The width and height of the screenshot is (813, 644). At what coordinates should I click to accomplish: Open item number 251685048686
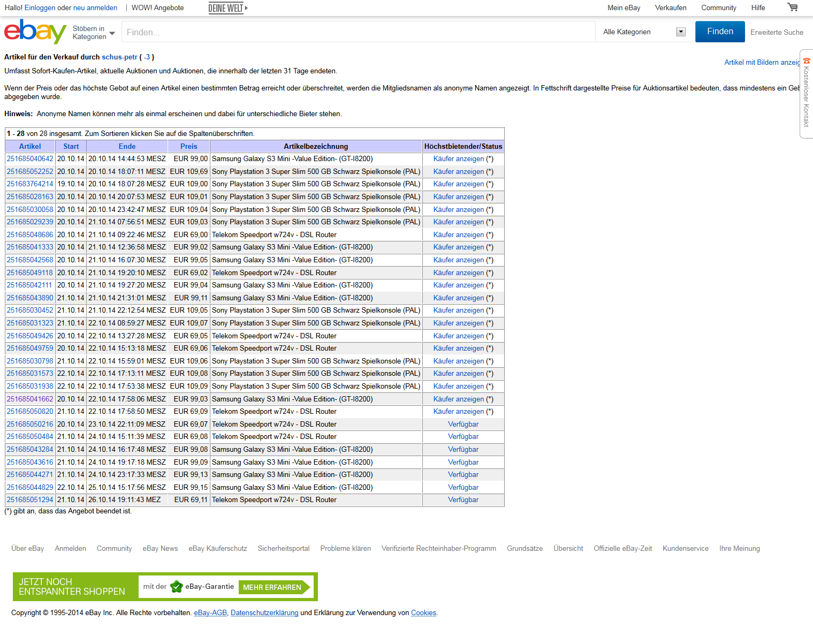coord(30,235)
